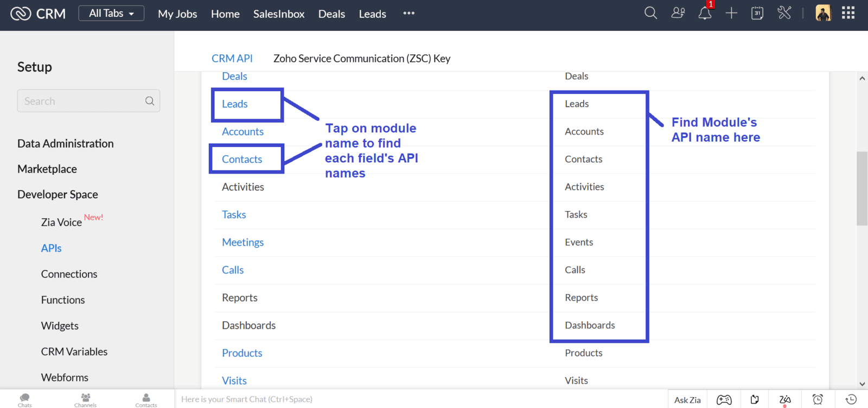Go to My Jobs tab
The width and height of the screenshot is (868, 408).
(x=177, y=14)
